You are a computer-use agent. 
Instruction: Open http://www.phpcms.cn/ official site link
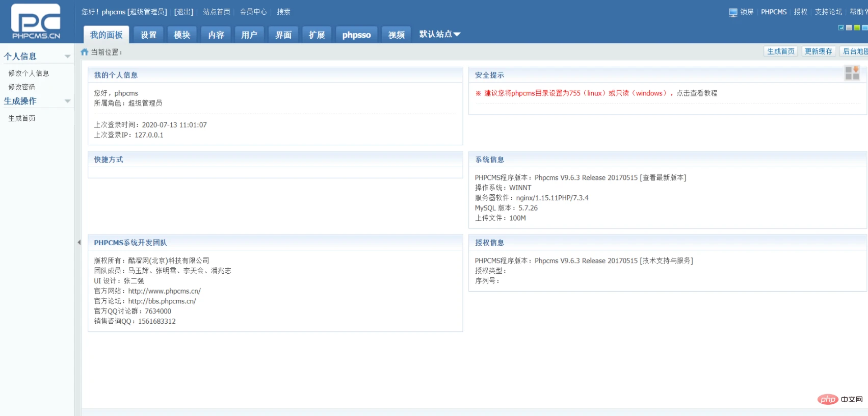pos(164,291)
